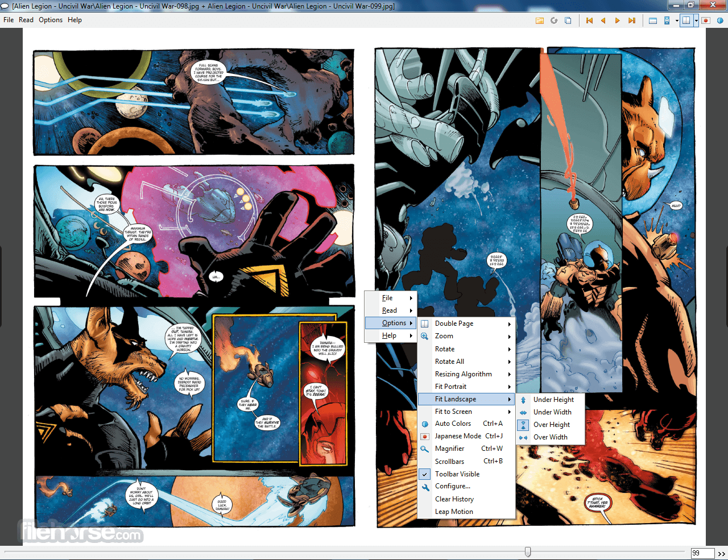Enable Japanese Mode from the Options menu
Screen dimensions: 728x560
tap(466, 436)
